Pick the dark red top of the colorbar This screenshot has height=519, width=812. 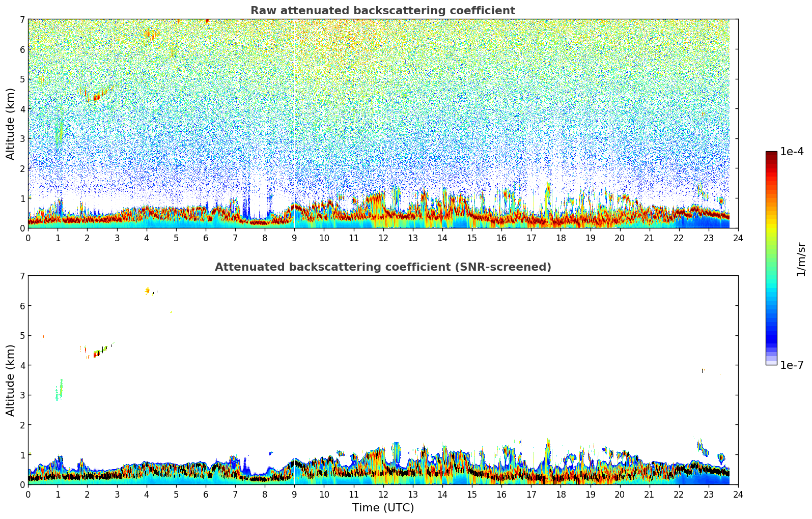(771, 155)
